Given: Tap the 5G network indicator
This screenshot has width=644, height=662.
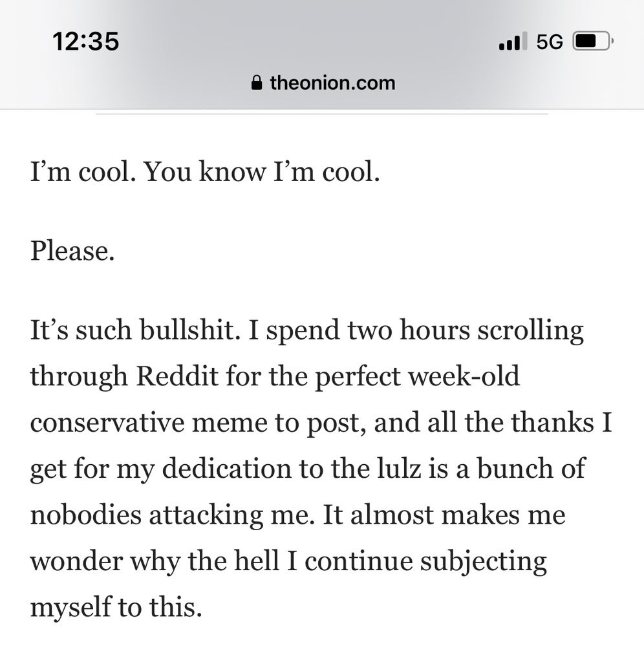Looking at the screenshot, I should point(550,41).
